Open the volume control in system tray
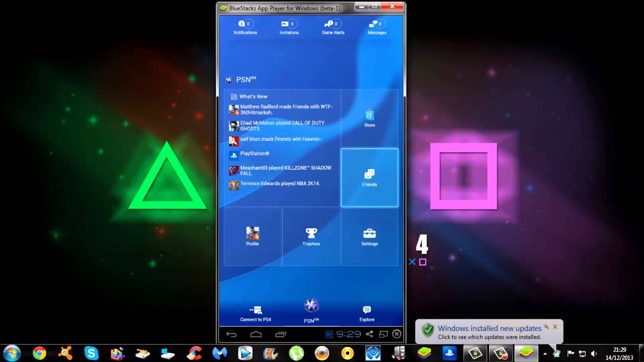Screen dimensions: 644x362 594,353
